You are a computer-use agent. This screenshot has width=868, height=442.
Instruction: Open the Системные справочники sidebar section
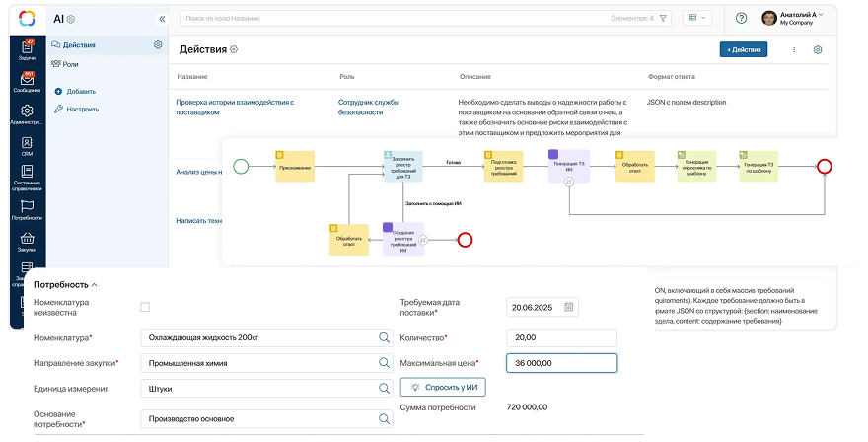tap(27, 178)
